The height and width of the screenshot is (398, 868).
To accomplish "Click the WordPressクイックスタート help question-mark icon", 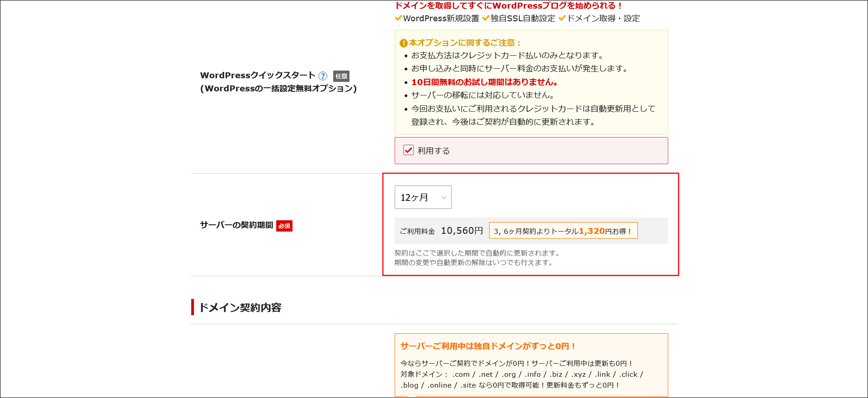I will [x=322, y=76].
